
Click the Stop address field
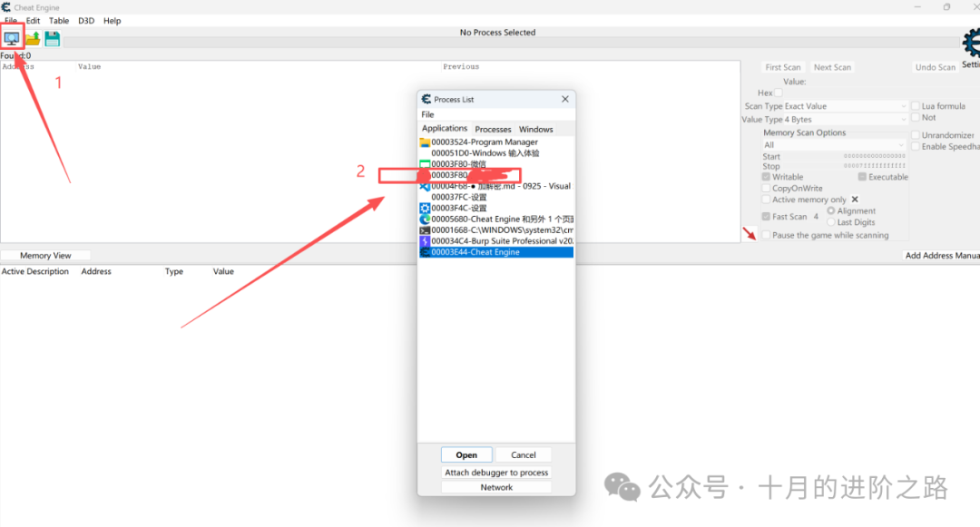click(845, 166)
